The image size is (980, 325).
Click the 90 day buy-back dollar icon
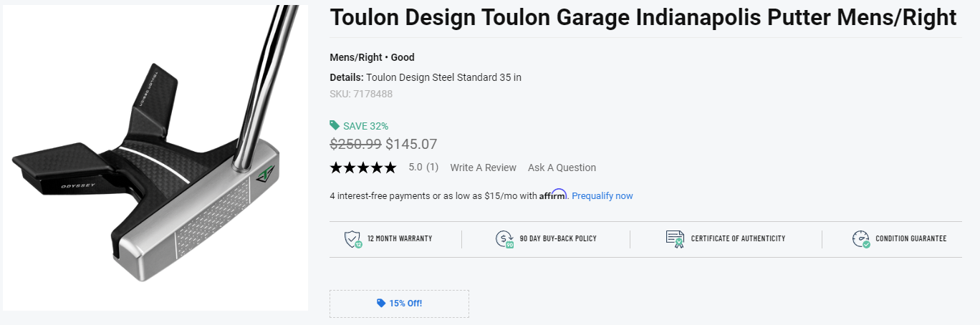tap(505, 239)
